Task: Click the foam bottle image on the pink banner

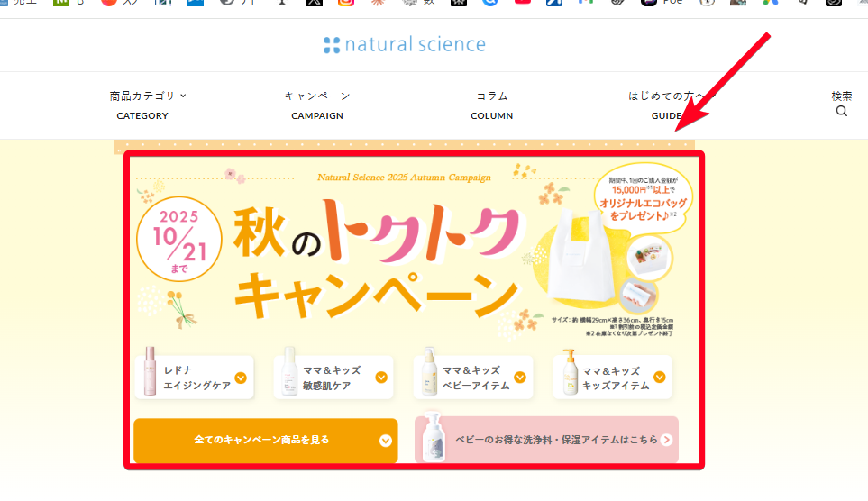Action: [433, 439]
